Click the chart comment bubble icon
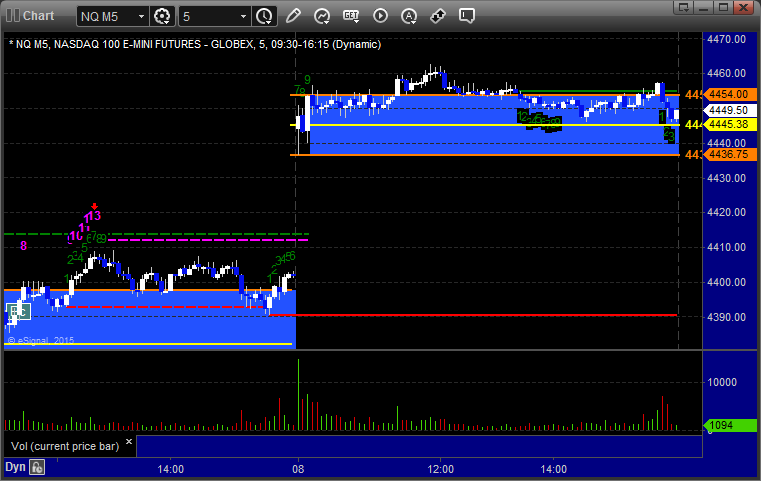 [467, 16]
